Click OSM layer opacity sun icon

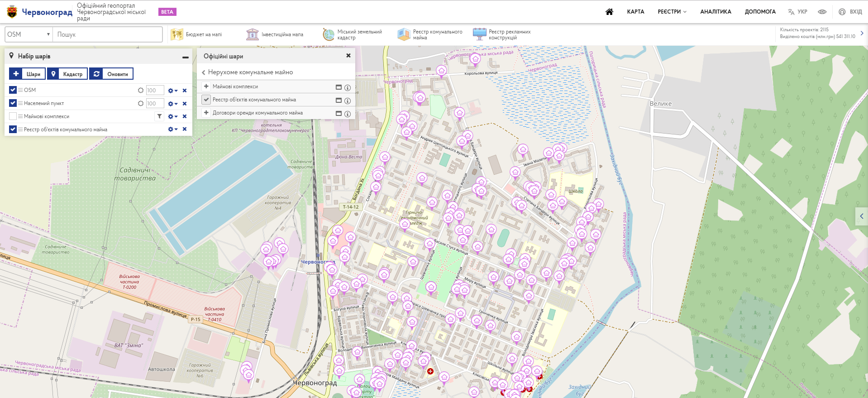pyautogui.click(x=141, y=91)
